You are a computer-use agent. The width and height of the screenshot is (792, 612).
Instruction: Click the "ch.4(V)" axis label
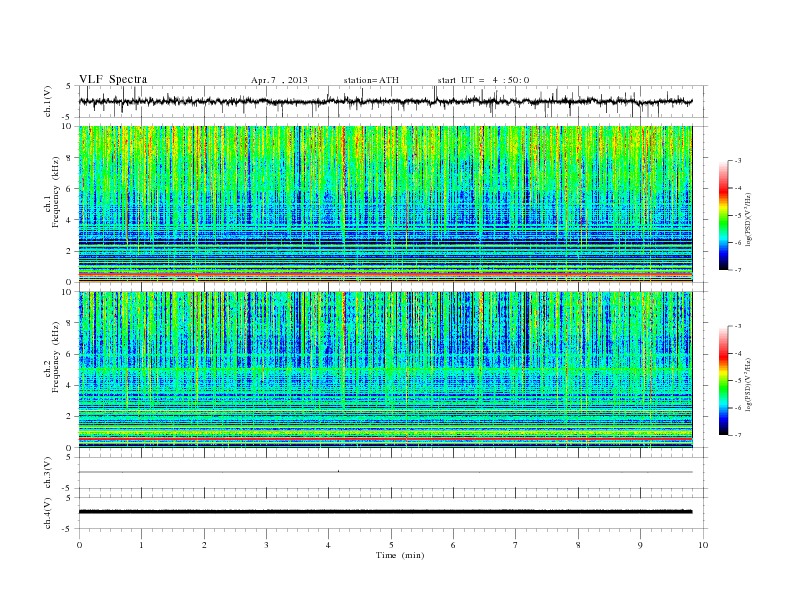[48, 513]
